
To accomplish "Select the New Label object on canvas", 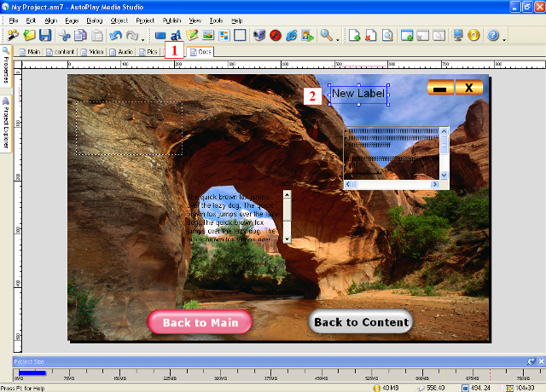I will click(358, 94).
